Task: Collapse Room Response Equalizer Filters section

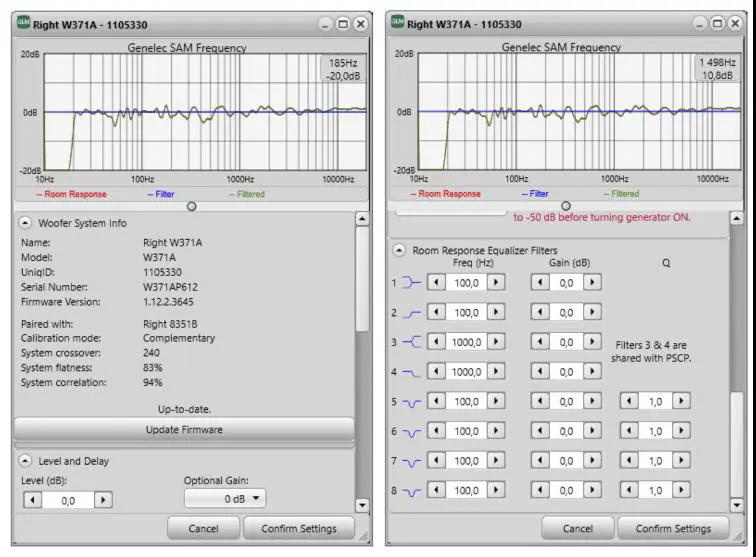Action: tap(399, 250)
